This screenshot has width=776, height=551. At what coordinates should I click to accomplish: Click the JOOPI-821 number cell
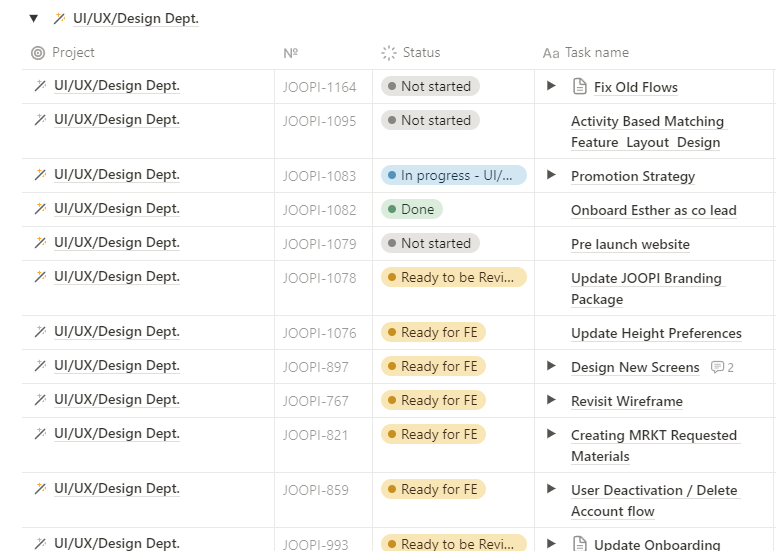[x=324, y=445]
